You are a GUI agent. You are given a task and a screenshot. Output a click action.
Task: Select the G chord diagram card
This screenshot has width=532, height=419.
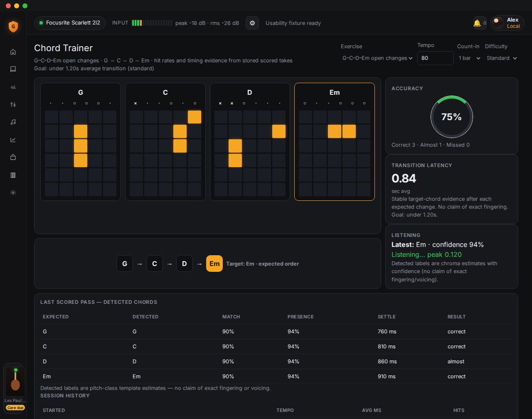(81, 142)
